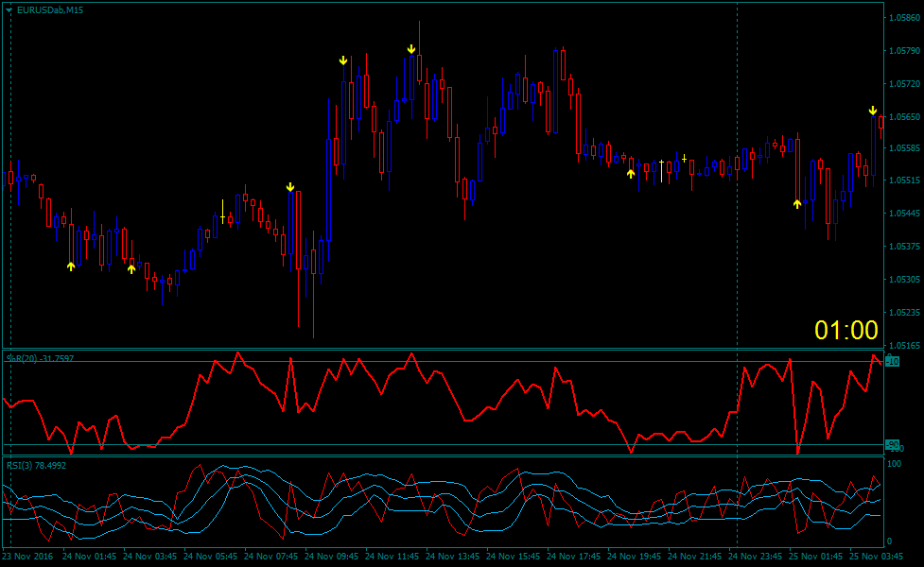Click the 24 Nov 07:45 time label
The height and width of the screenshot is (567, 924).
pyautogui.click(x=271, y=556)
